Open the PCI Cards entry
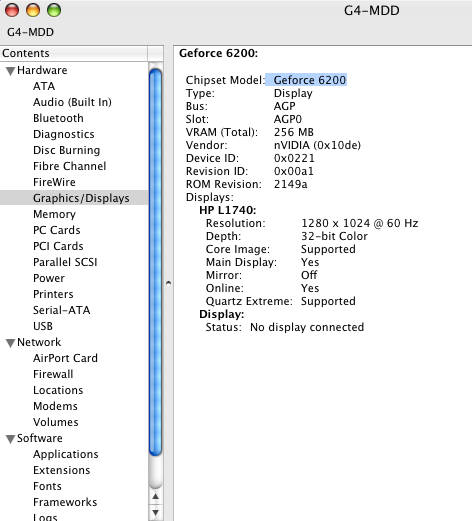472x521 pixels. tap(58, 246)
